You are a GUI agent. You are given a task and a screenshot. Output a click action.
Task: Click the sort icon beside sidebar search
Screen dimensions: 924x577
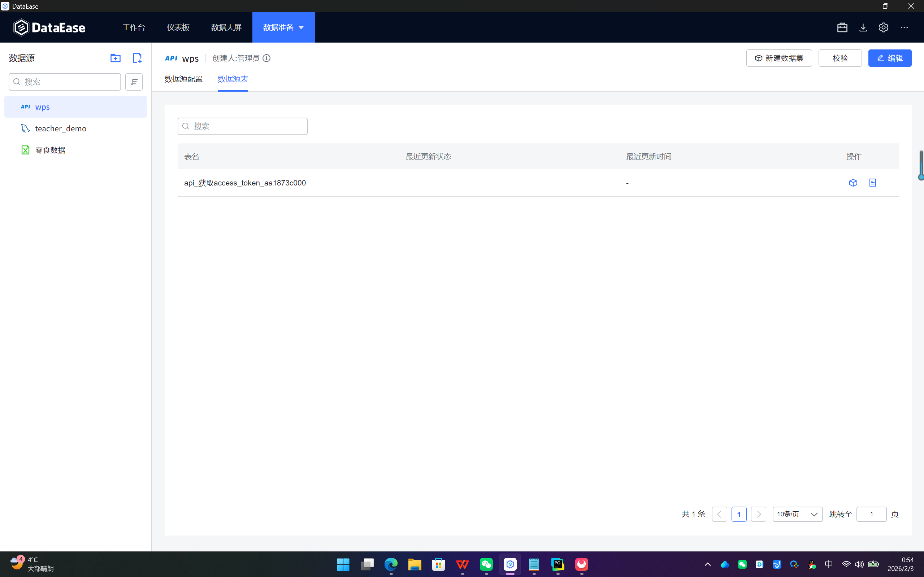[134, 82]
